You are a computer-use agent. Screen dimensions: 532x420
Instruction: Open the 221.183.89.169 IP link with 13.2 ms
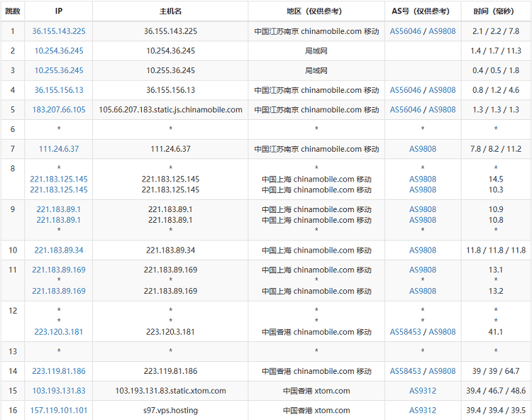[x=59, y=291]
